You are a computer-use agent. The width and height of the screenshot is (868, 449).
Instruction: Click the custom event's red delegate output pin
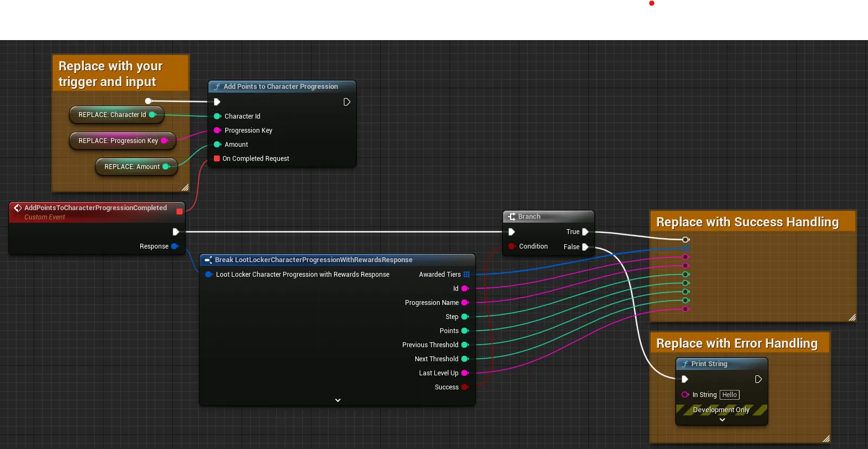pos(179,211)
